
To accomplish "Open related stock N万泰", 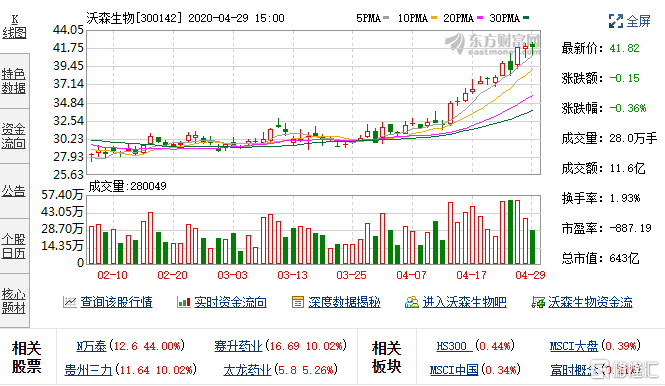I will click(x=91, y=346).
